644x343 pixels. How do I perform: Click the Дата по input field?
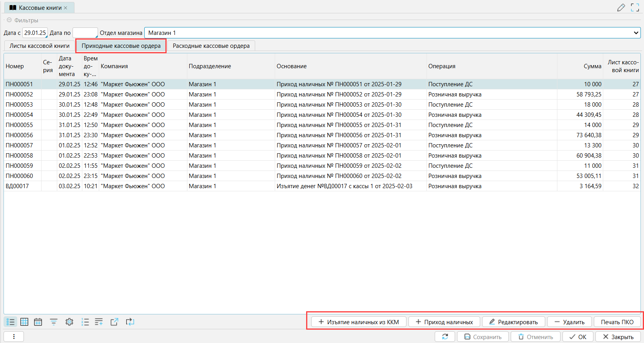[85, 33]
